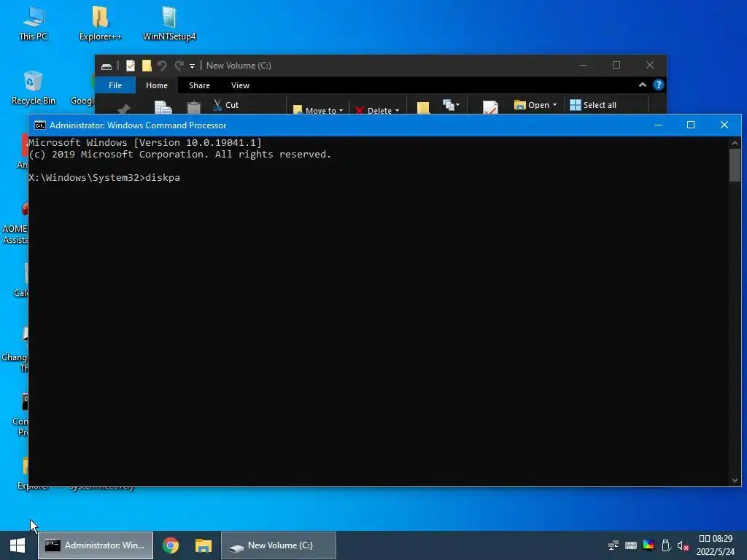Minimize the Command Processor window
Screen dimensions: 747x560
point(658,125)
